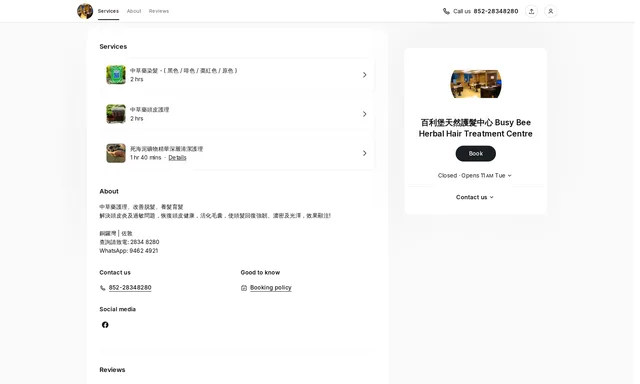Open the user account icon
The image size is (640, 384).
[x=550, y=11]
